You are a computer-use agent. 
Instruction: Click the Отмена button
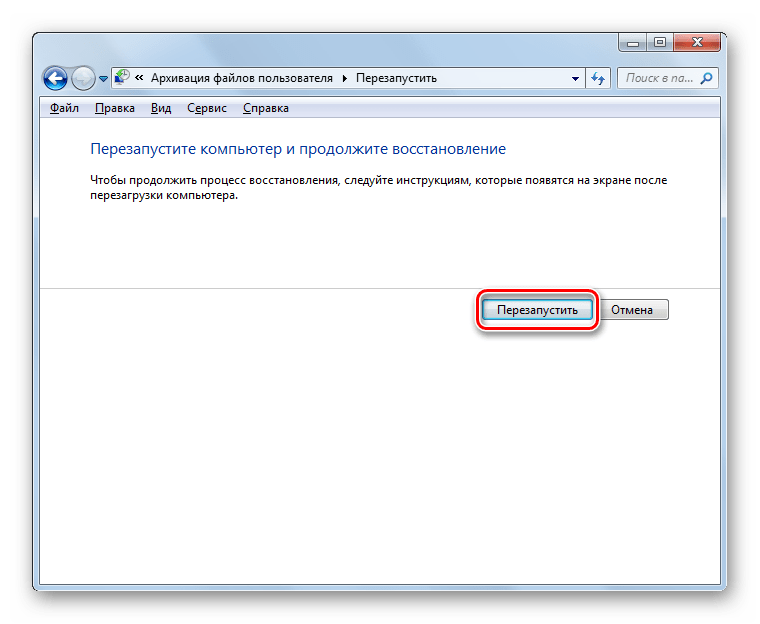632,310
